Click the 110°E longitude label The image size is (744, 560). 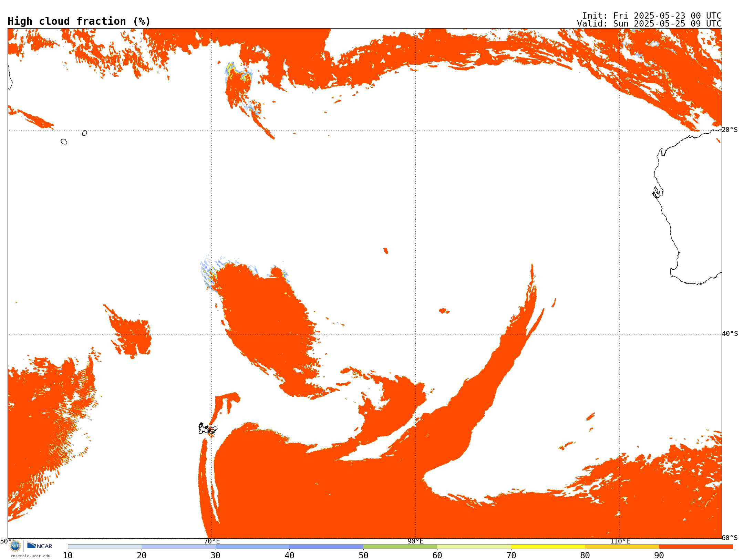tap(620, 541)
